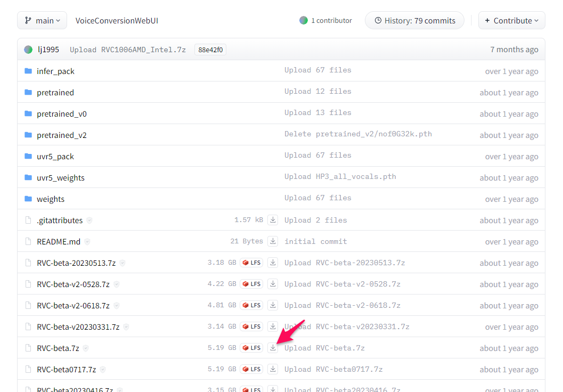Screen dimensions: 563x392
Task: Open the main branch dropdown
Action: pos(42,20)
